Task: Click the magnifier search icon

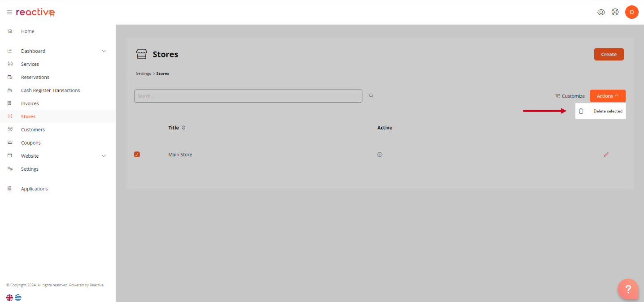Action: (x=371, y=95)
